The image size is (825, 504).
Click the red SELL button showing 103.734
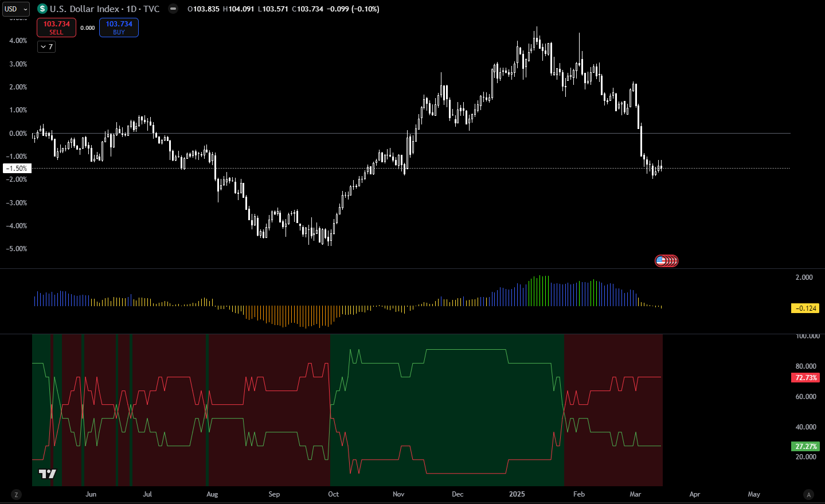point(56,27)
